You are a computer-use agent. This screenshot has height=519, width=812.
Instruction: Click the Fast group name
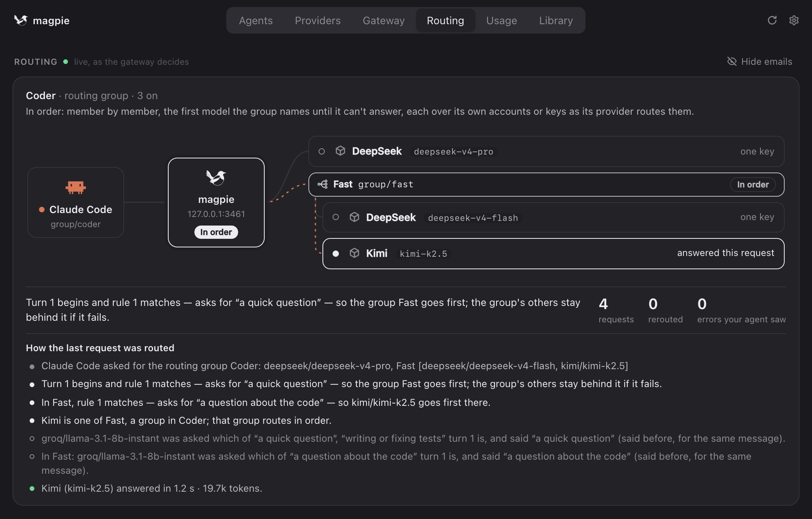point(343,184)
